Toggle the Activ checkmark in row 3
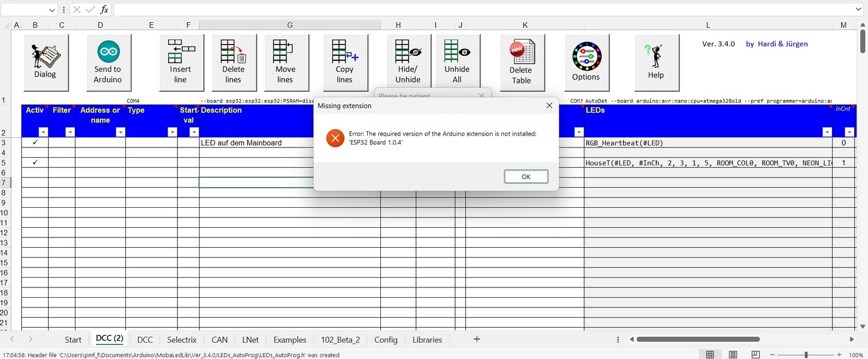 [35, 143]
